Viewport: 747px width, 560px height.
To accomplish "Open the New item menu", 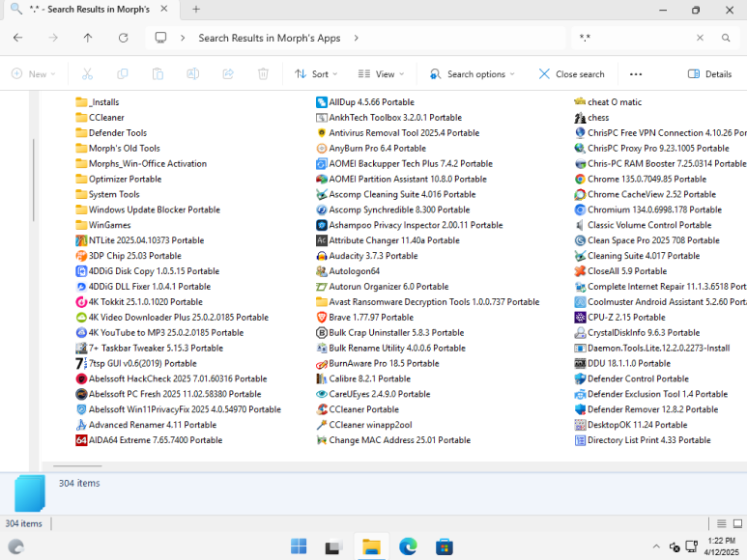I will coord(34,73).
